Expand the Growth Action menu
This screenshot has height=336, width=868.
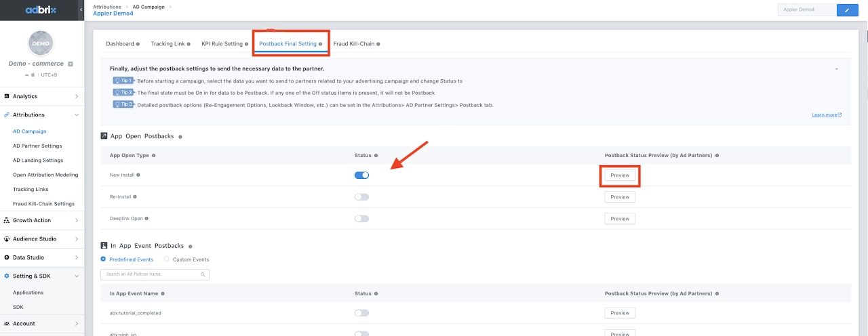tap(42, 220)
